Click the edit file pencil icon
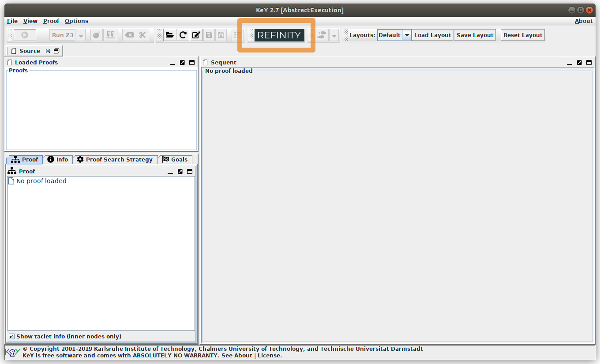The image size is (600, 364). click(x=196, y=35)
